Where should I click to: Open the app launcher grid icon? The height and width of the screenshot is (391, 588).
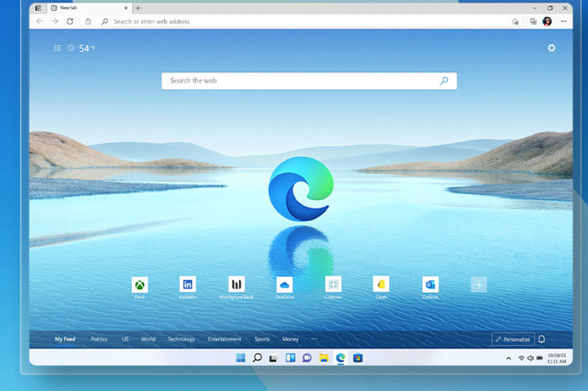coord(57,48)
